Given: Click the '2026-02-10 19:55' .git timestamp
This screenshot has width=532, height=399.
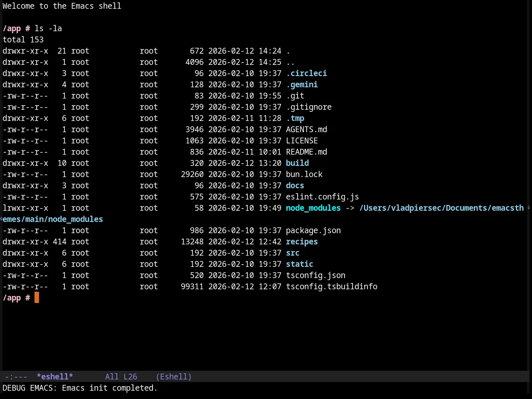Looking at the screenshot, I should point(245,96).
